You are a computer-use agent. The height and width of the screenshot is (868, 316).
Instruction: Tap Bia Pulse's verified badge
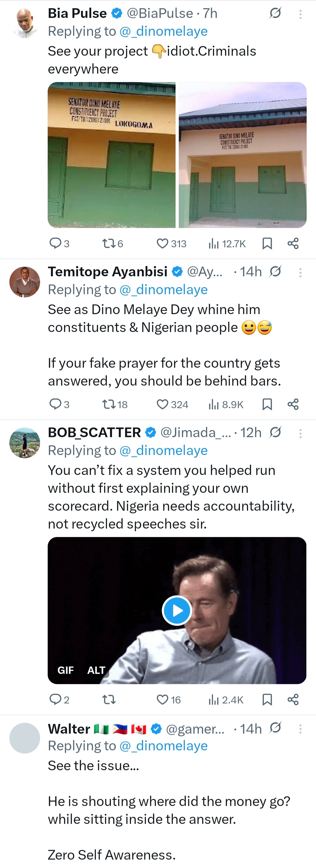click(116, 13)
